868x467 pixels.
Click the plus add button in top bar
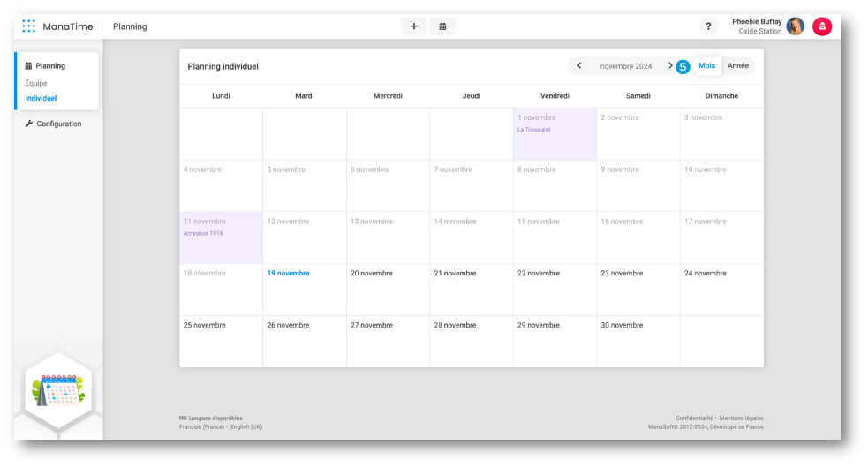(x=413, y=26)
